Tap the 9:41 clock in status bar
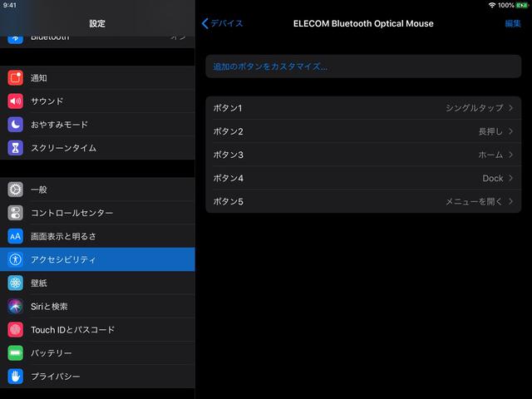 click(x=9, y=5)
